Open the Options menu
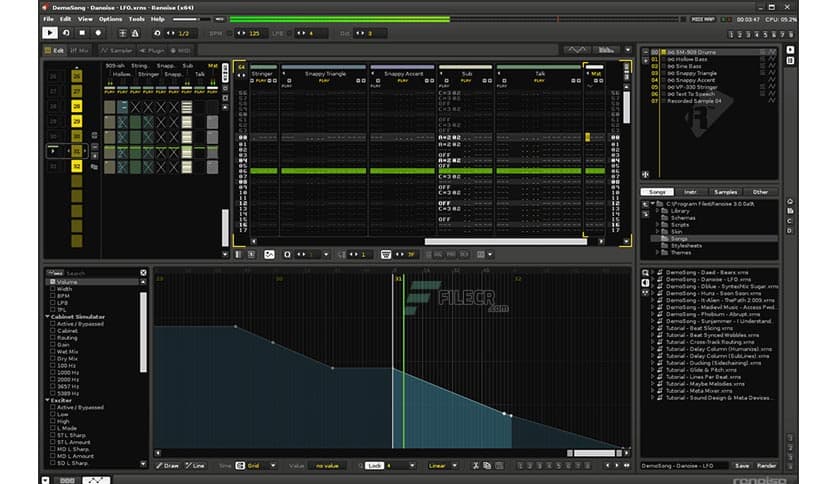 click(x=110, y=19)
